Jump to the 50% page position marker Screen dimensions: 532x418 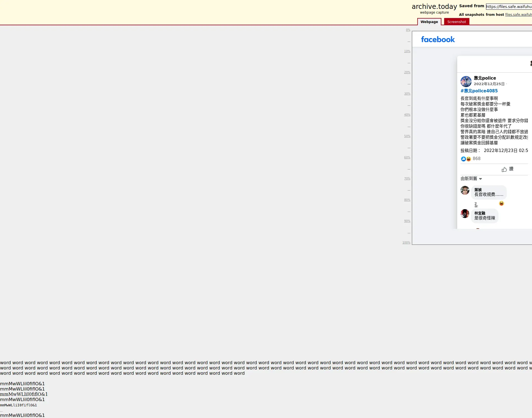coord(407,136)
